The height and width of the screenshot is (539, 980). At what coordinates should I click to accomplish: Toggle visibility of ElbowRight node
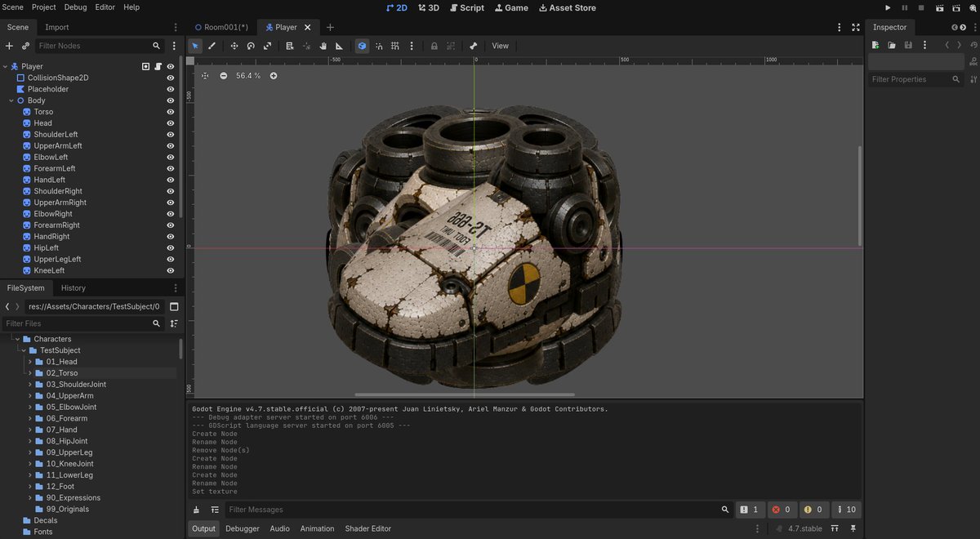[x=171, y=214]
